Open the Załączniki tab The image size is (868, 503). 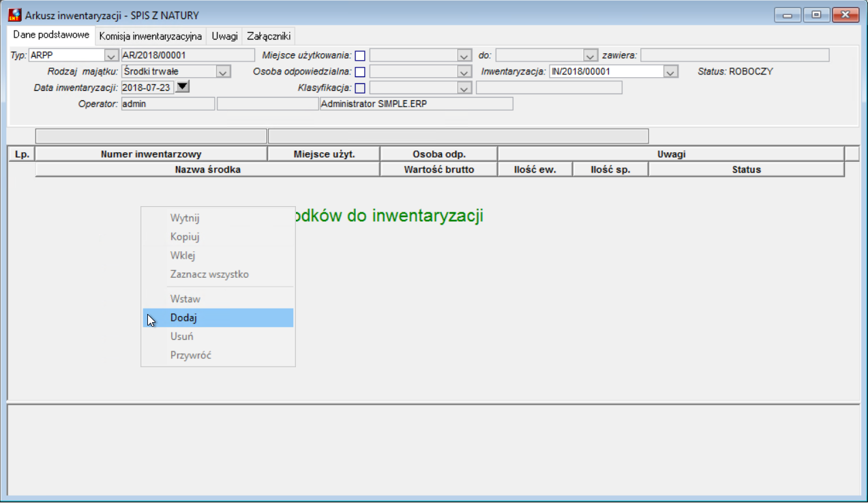pyautogui.click(x=269, y=35)
